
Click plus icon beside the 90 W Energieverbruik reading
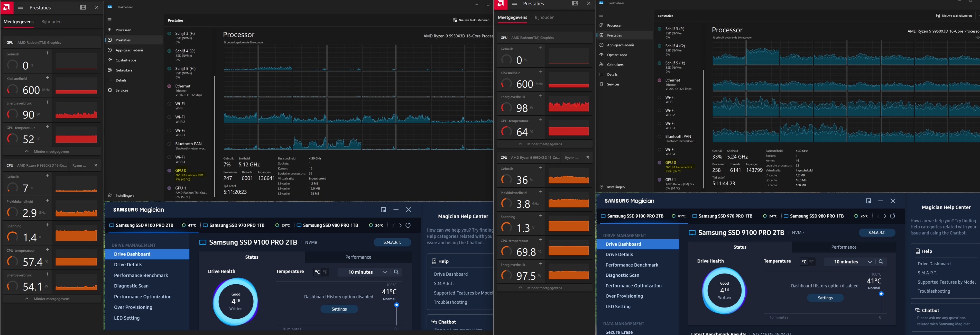coord(48,102)
